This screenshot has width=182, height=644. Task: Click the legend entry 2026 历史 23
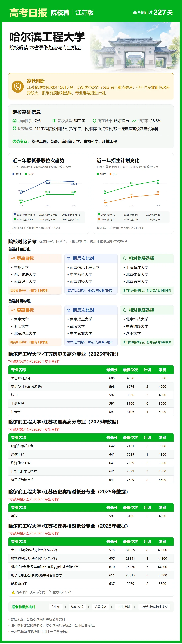click(153, 220)
